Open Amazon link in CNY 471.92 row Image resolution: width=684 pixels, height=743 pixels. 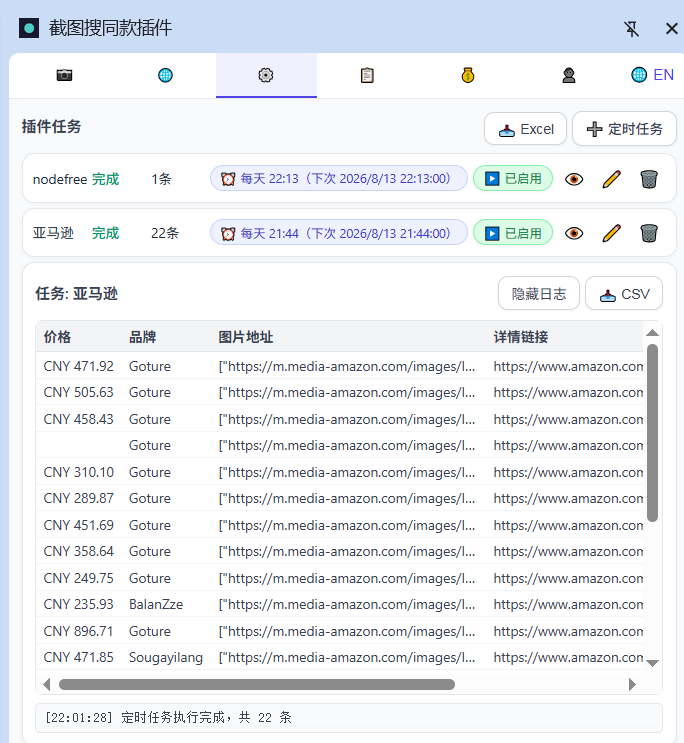tap(568, 366)
